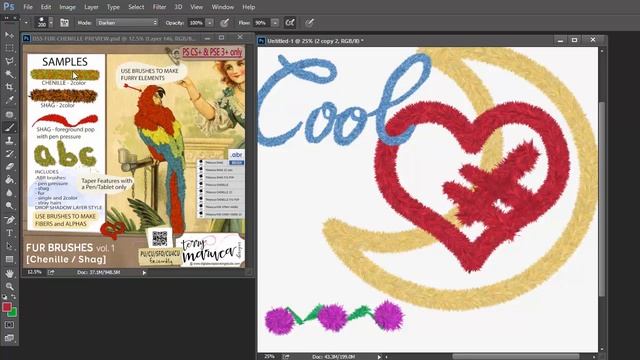The width and height of the screenshot is (640, 360).
Task: Open the Opacity slider dropdown
Action: click(210, 23)
